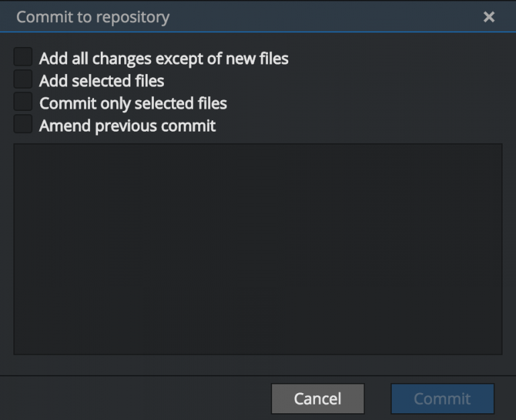
Task: Tick the checkbox for adding all changes except new files
Action: tap(23, 58)
